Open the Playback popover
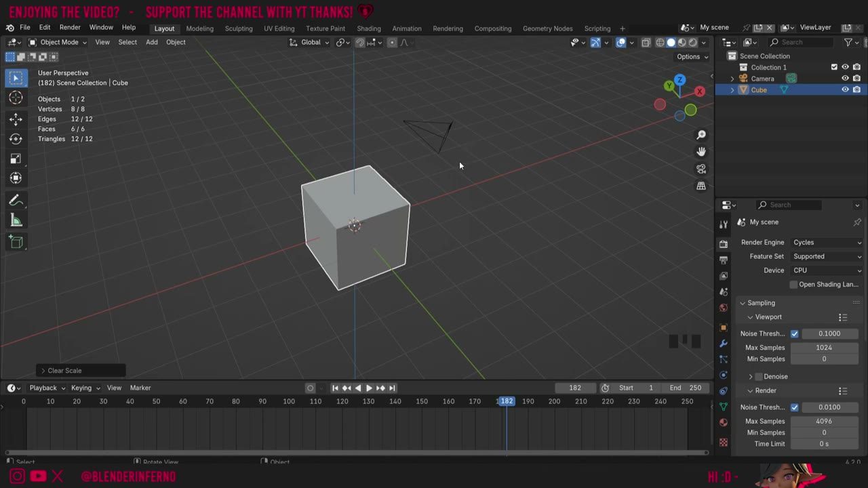This screenshot has height=488, width=868. [46, 388]
